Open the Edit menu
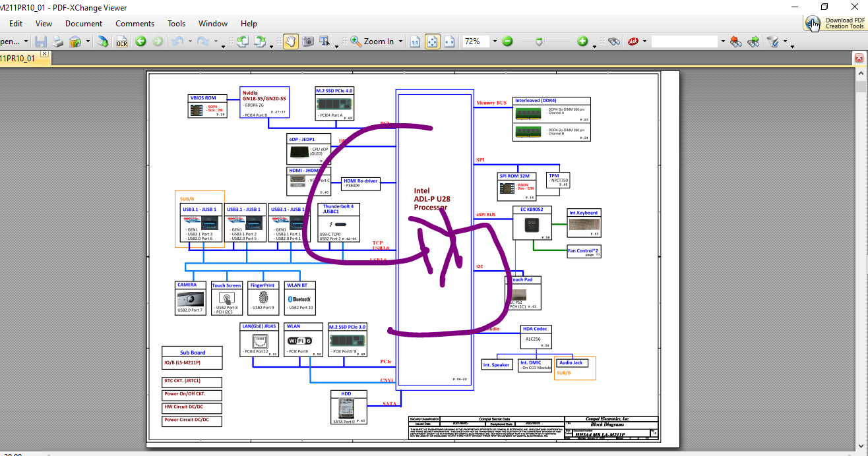The image size is (868, 456). point(16,24)
